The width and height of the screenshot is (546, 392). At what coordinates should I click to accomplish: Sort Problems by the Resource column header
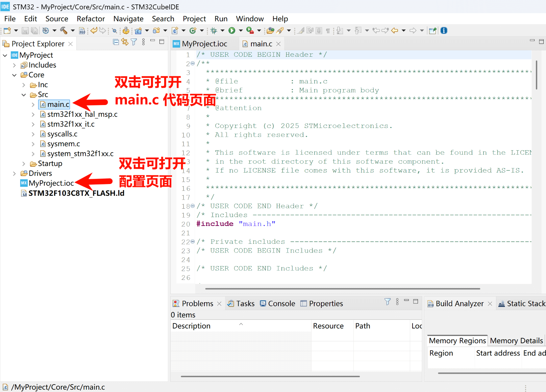pos(328,326)
